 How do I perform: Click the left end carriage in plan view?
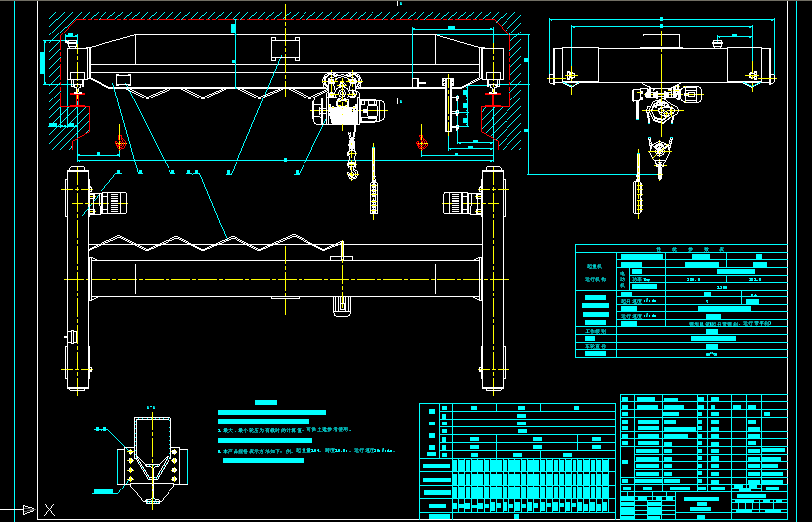pyautogui.click(x=76, y=281)
